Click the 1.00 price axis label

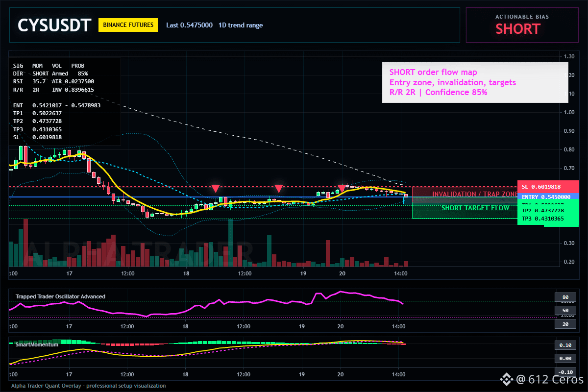pyautogui.click(x=568, y=112)
